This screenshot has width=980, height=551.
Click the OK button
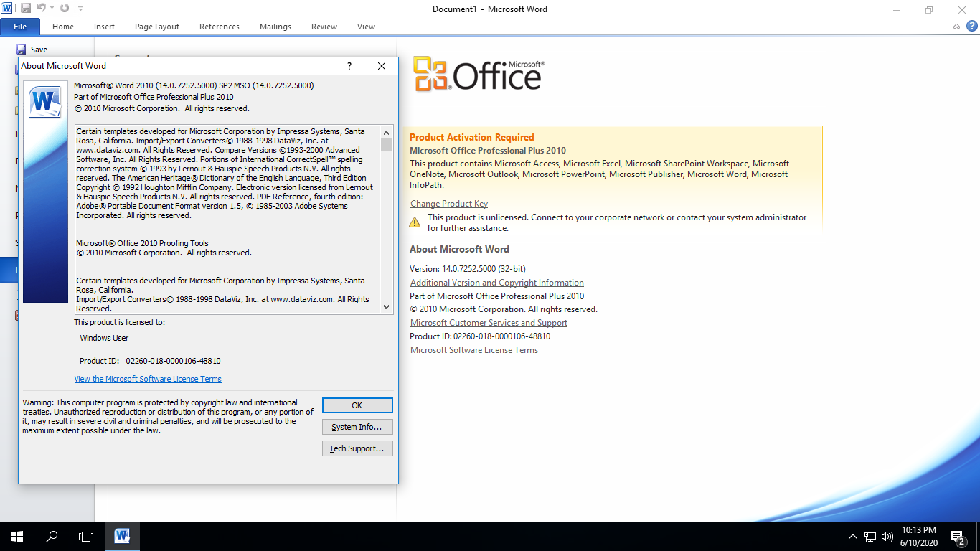point(357,405)
